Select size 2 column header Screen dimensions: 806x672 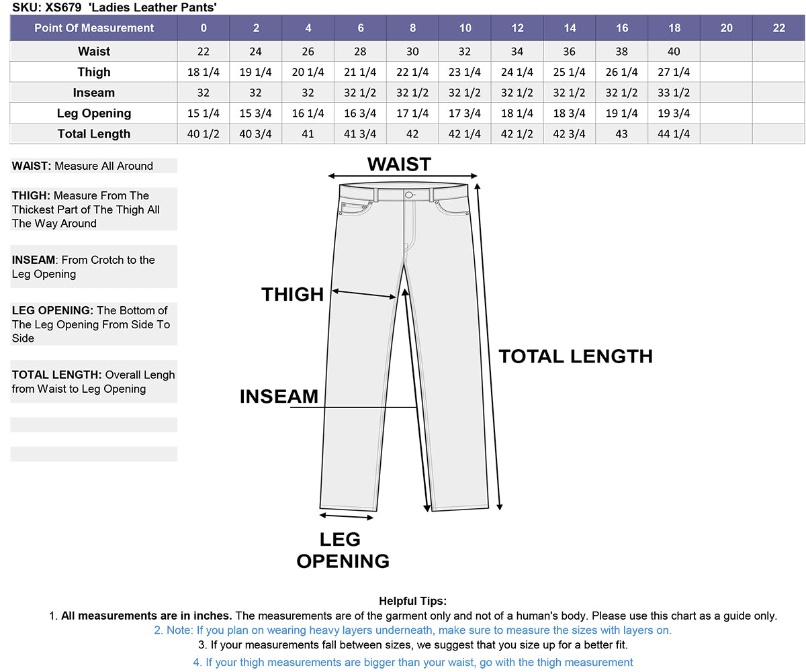[x=256, y=28]
